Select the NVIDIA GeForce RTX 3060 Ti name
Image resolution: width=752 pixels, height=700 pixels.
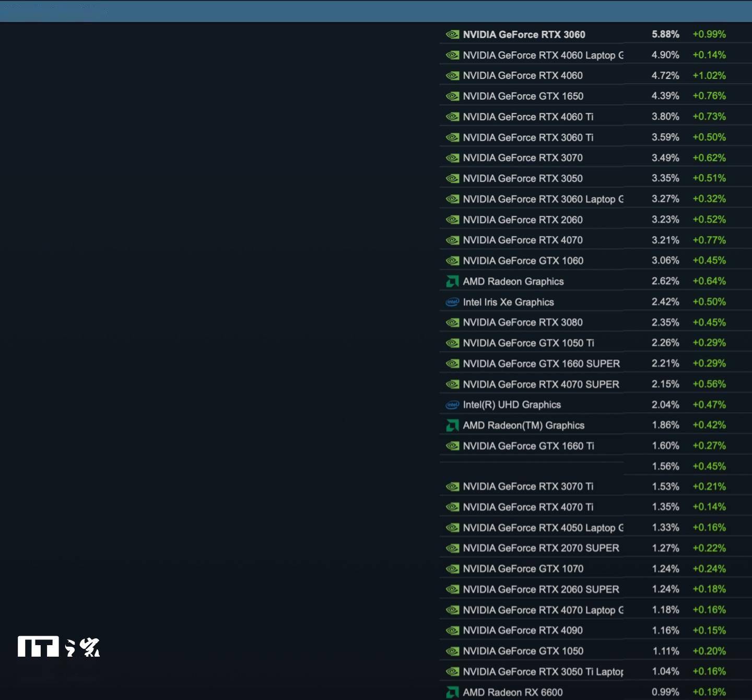coord(528,137)
